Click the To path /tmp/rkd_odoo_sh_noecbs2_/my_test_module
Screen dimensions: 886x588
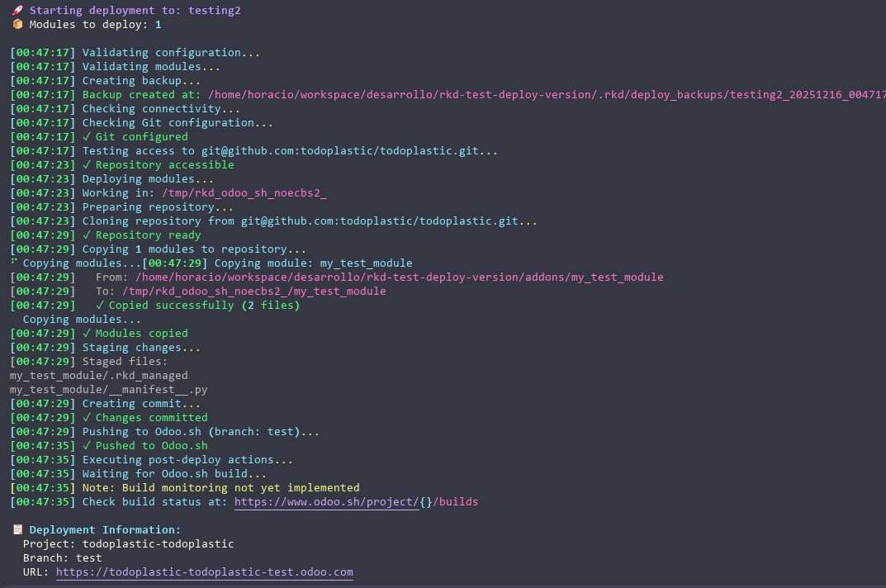point(254,292)
